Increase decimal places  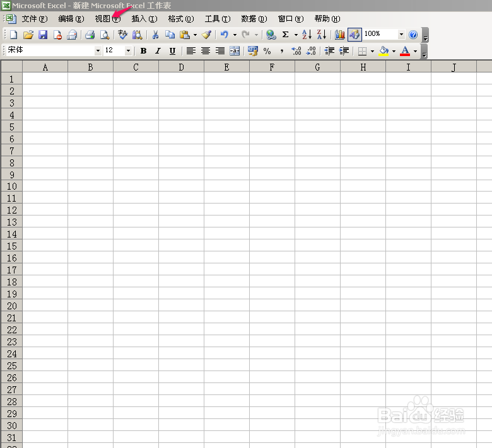(296, 51)
